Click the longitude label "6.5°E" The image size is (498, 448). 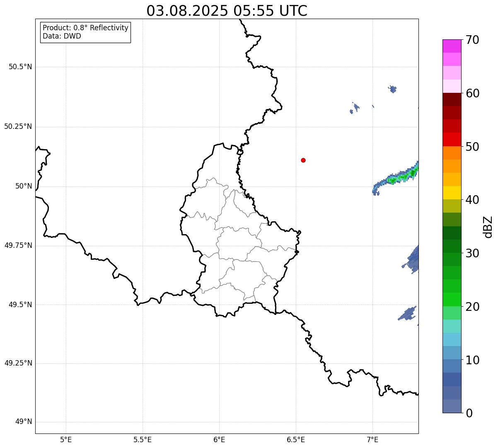[x=296, y=439]
